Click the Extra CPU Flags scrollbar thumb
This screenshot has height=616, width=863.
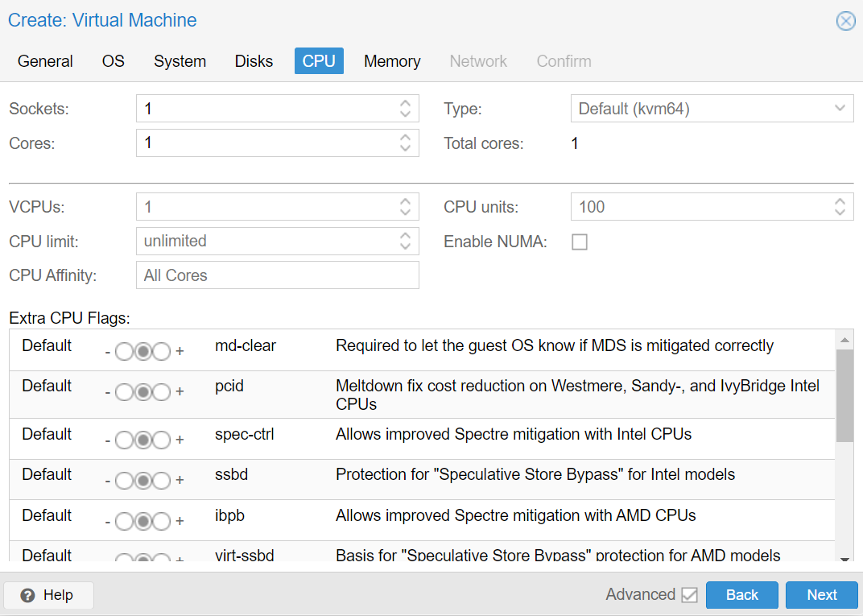pyautogui.click(x=844, y=395)
